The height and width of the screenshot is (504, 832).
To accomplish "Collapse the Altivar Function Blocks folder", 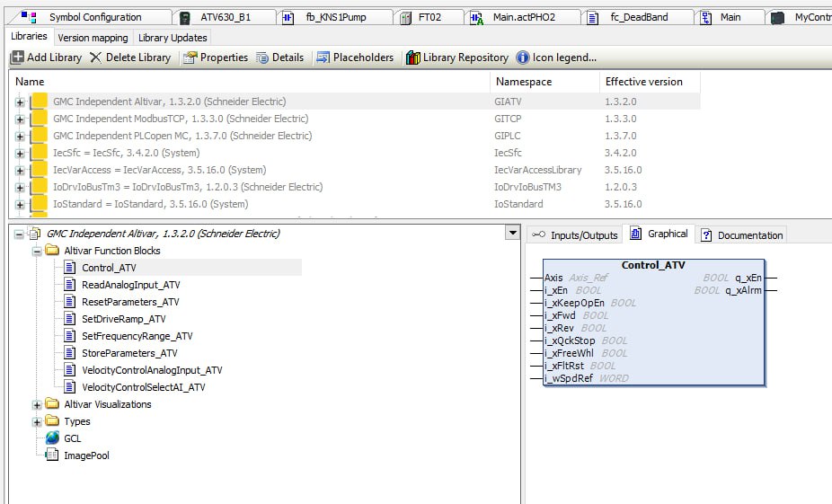I will tap(37, 251).
